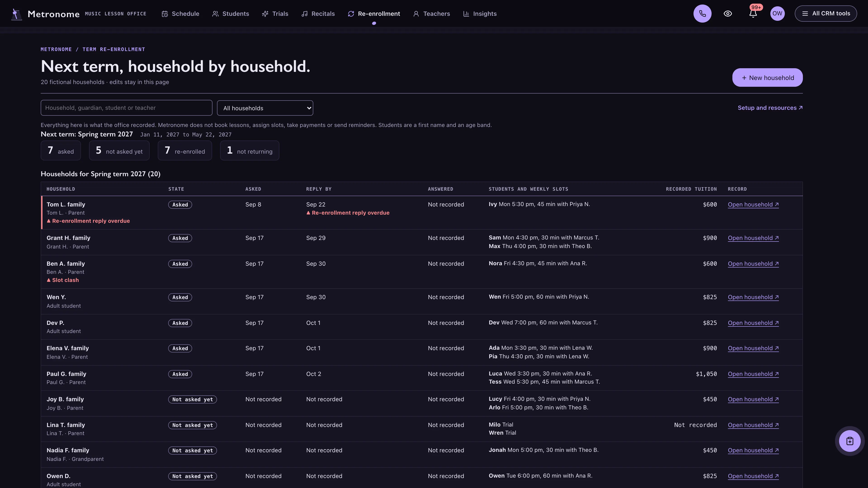This screenshot has height=488, width=868.
Task: Open household for Lina T. family
Action: pos(753,425)
